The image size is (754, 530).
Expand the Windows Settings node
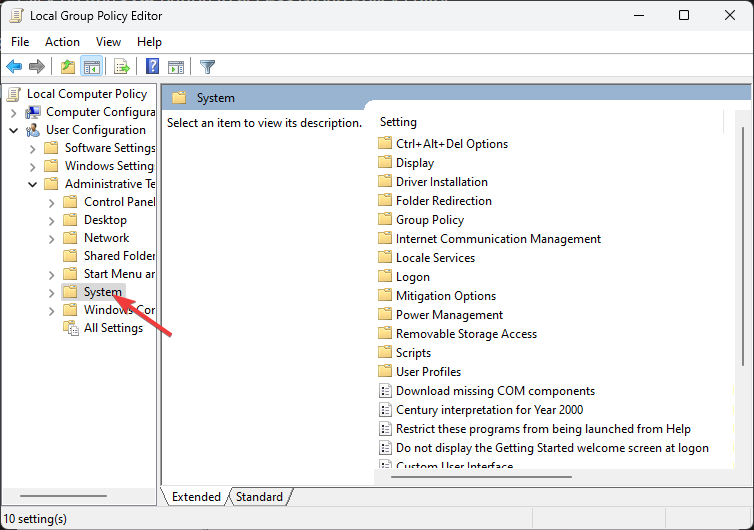click(32, 167)
